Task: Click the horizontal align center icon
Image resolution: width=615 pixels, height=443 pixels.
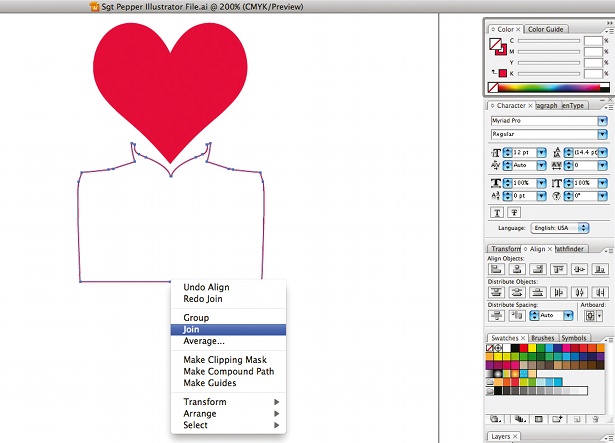Action: pos(517,269)
